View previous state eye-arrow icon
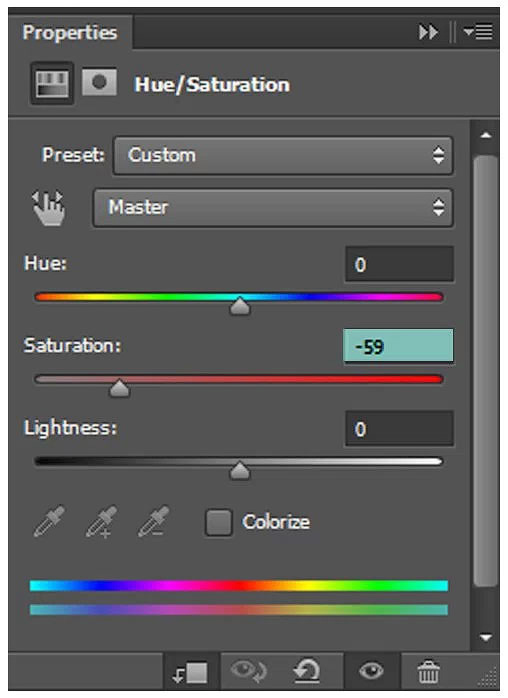 click(249, 670)
